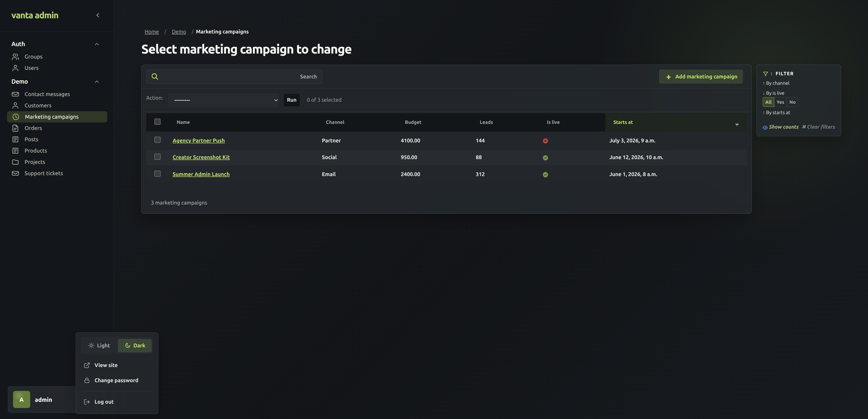
Task: Switch to Dark theme
Action: coord(135,346)
